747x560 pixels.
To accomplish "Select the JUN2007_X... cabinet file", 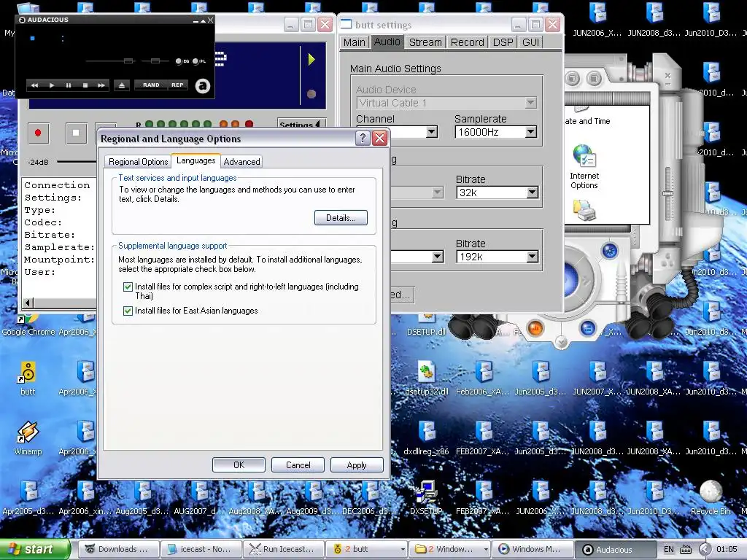I will pyautogui.click(x=597, y=378).
